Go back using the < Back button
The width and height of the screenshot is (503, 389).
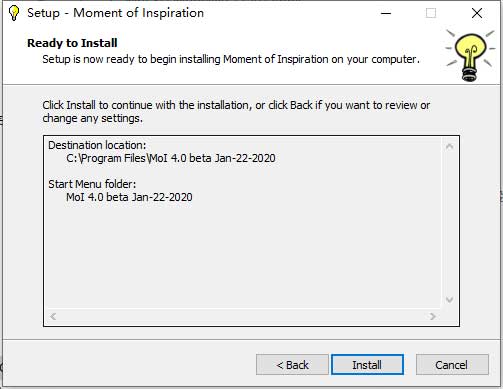pyautogui.click(x=292, y=365)
